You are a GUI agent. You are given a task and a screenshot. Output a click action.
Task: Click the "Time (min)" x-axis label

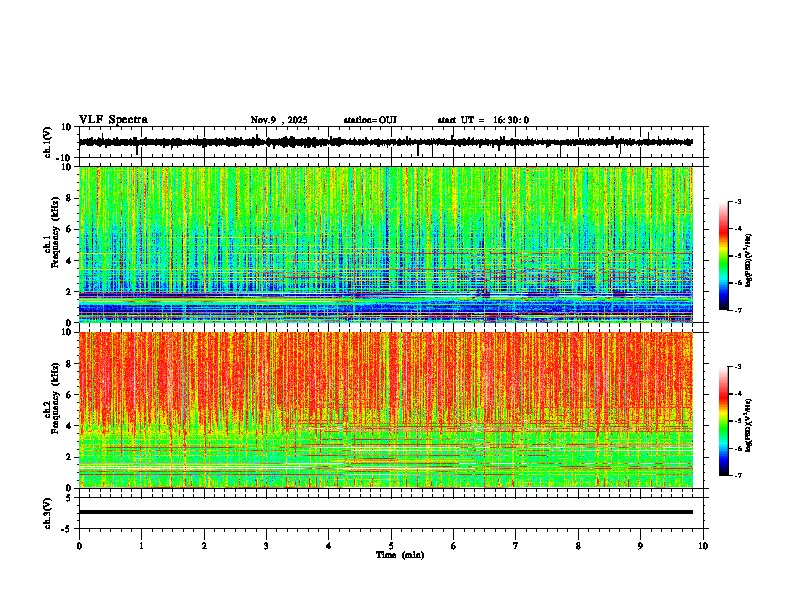pyautogui.click(x=400, y=555)
